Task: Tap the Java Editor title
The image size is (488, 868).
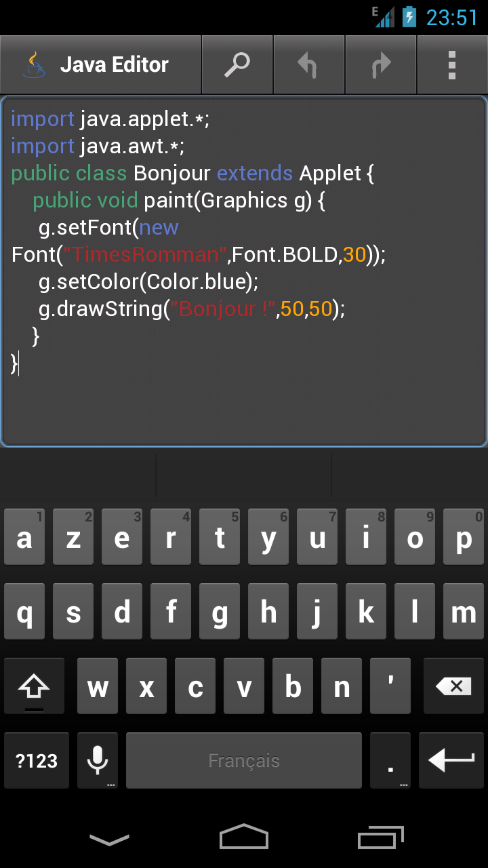Action: click(x=114, y=65)
